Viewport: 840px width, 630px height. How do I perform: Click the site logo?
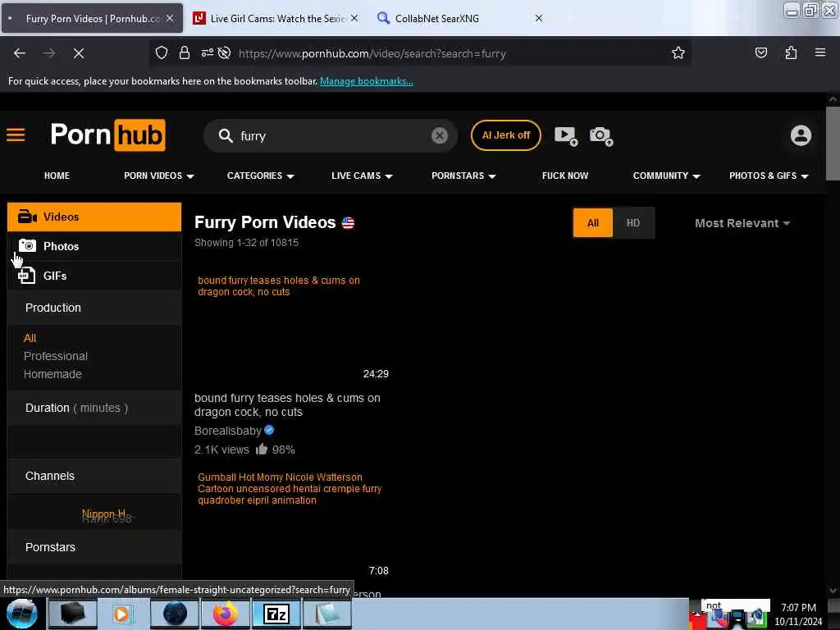click(x=107, y=135)
